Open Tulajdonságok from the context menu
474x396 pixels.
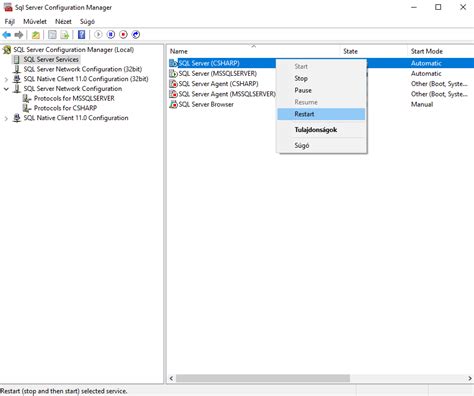(321, 130)
